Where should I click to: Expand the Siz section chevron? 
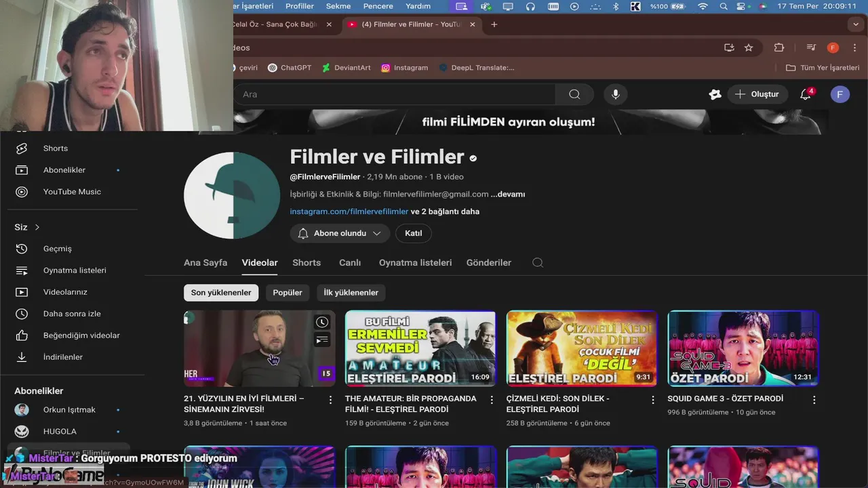click(37, 227)
